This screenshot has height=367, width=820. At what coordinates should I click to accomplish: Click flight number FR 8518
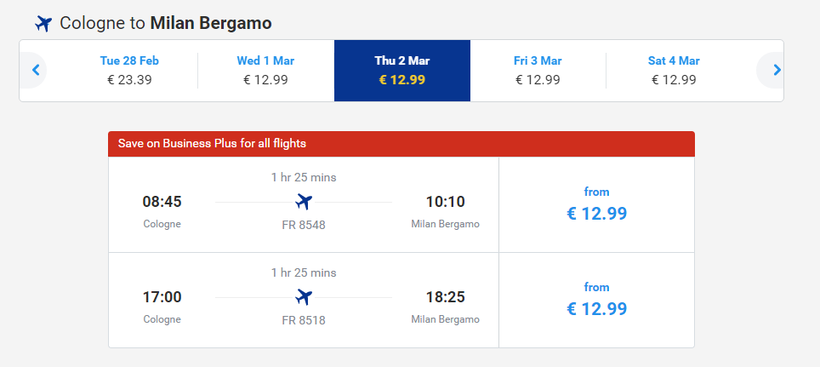(303, 320)
